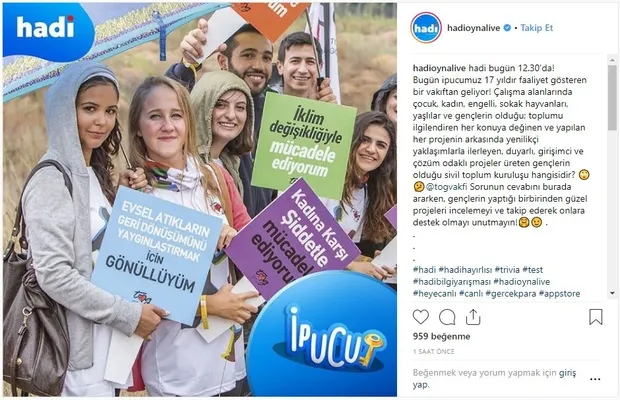Open the three-dots more options menu
Screen dimensions: 620x400
coord(595,379)
